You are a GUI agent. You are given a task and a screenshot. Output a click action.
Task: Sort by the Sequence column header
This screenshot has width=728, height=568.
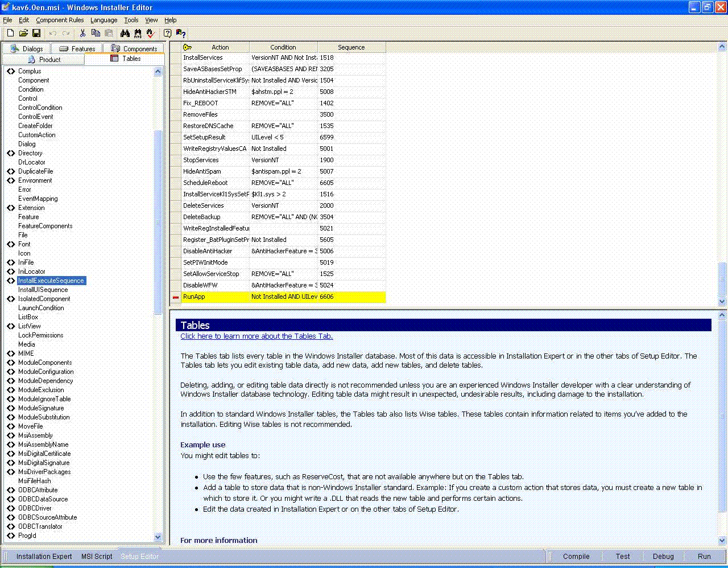[x=351, y=47]
